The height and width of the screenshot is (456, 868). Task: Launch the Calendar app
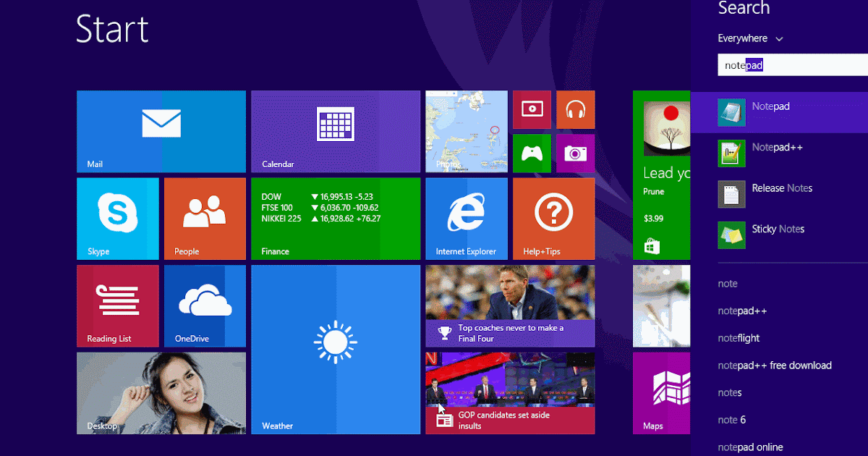pos(335,132)
